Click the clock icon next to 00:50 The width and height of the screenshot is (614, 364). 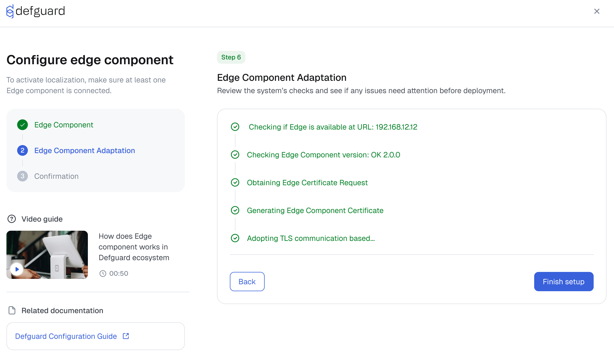(x=103, y=273)
